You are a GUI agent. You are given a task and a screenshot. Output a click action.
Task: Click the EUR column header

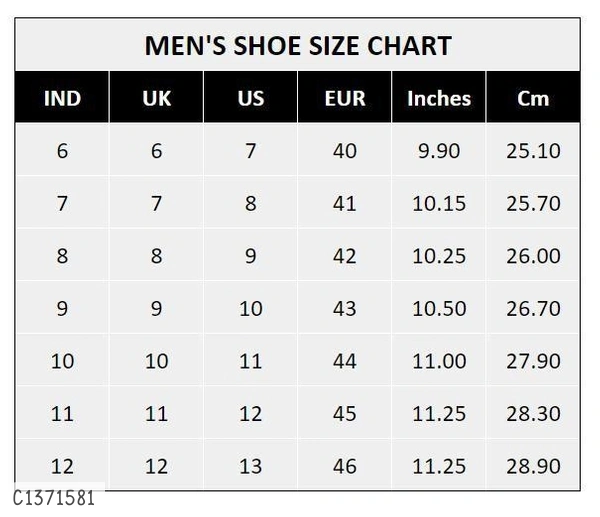pos(345,99)
